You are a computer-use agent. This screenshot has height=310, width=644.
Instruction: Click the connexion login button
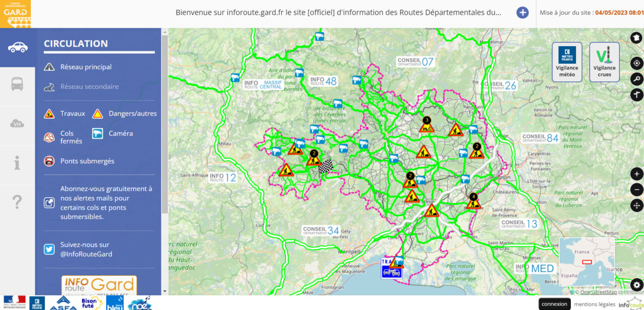(x=554, y=304)
